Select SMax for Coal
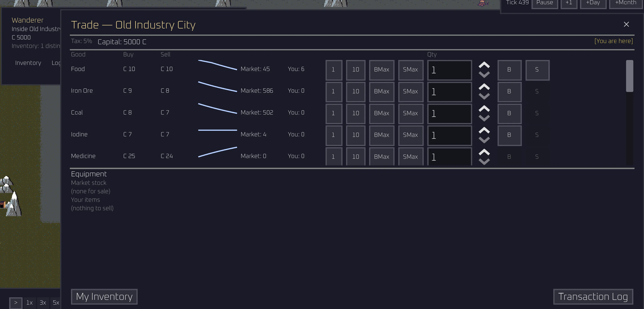Image resolution: width=644 pixels, height=309 pixels. [410, 113]
